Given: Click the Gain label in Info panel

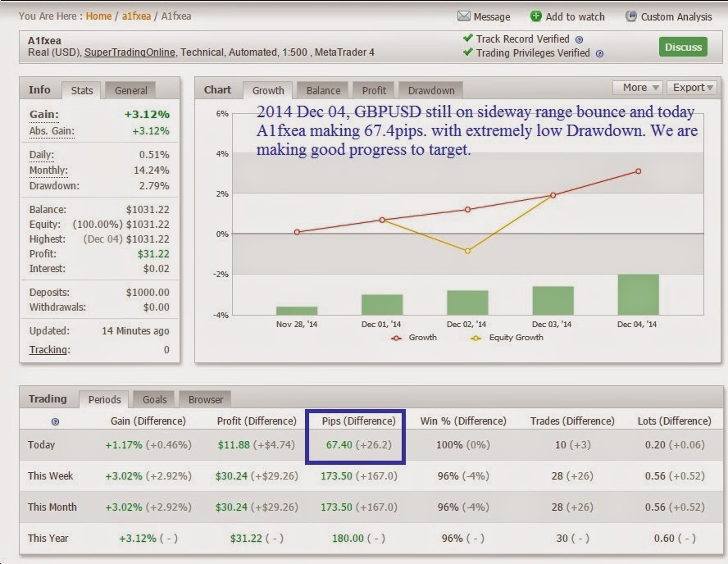Looking at the screenshot, I should [44, 115].
